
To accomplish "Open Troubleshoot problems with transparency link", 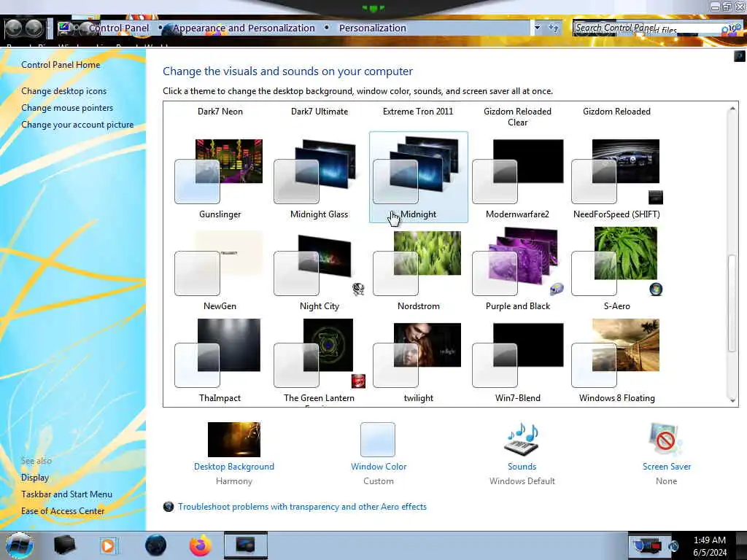I will tap(302, 507).
